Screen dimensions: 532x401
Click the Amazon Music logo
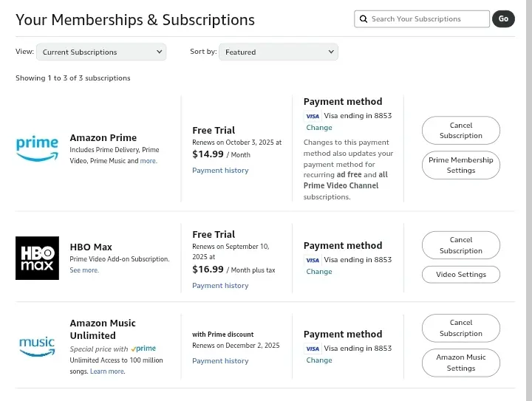37,346
